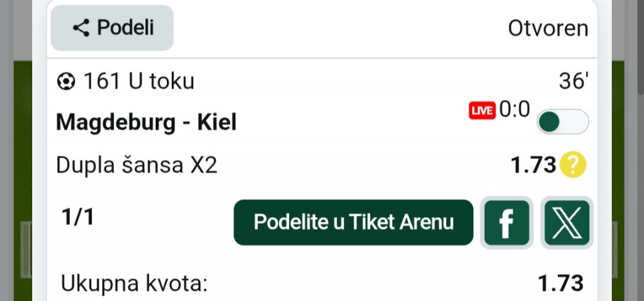Viewport: 644px width, 301px height.
Task: Click the 1.73 Ukupna kvota total value
Action: click(x=561, y=284)
